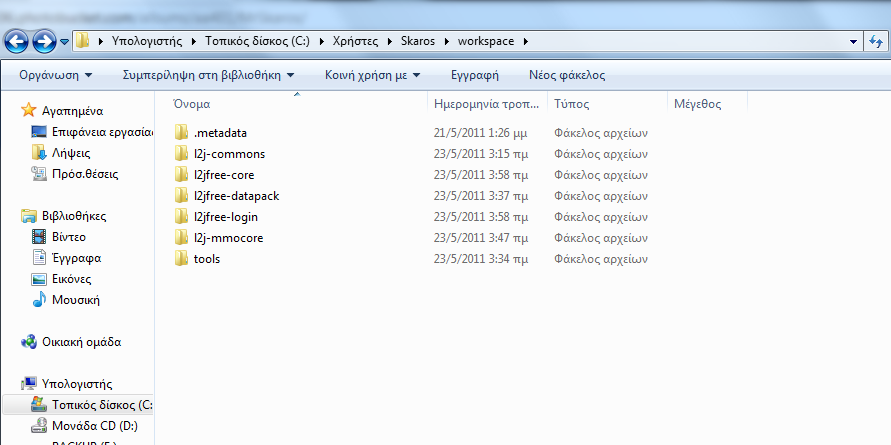This screenshot has width=891, height=445.
Task: Open the Οργάνωση menu
Action: pos(56,75)
